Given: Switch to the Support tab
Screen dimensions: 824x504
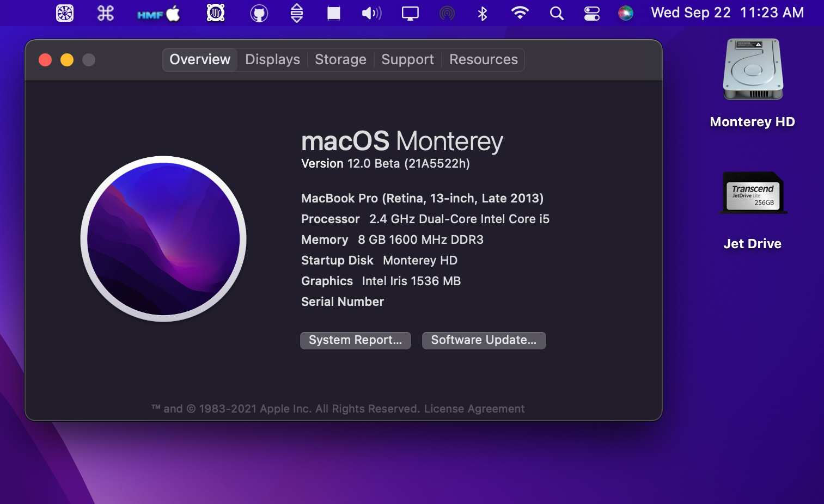Looking at the screenshot, I should tap(407, 59).
